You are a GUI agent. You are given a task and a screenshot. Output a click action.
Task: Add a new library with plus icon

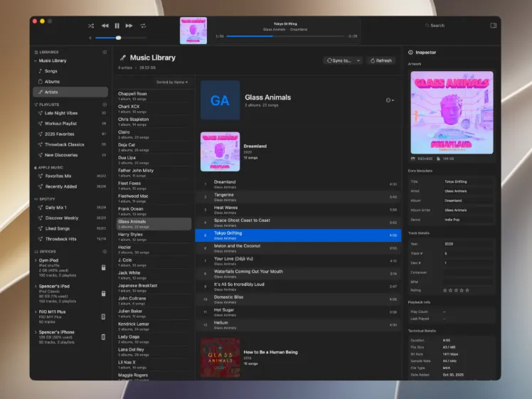(x=105, y=52)
